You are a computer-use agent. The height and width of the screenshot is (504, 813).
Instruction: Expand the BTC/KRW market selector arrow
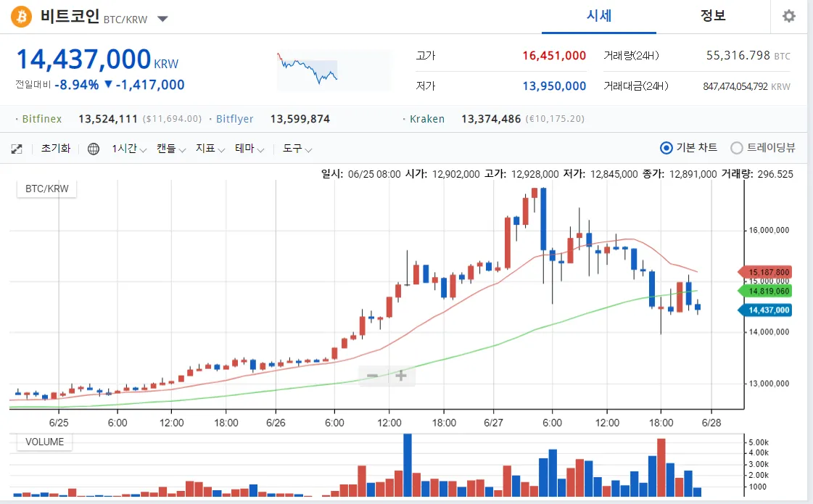(162, 19)
